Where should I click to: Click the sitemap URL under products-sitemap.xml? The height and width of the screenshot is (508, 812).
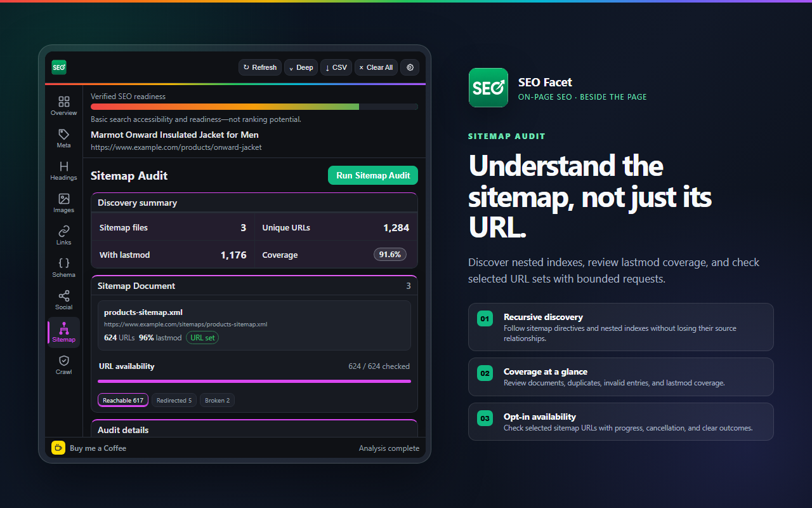tap(185, 324)
